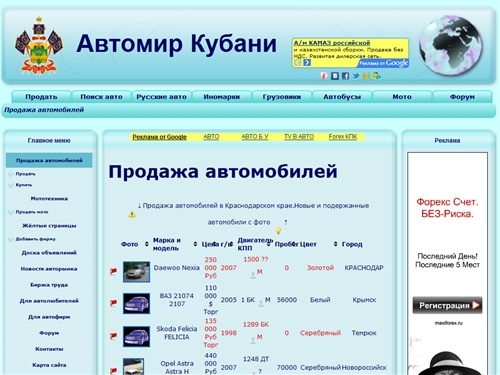Sort by Марка и модель arrows
Image resolution: width=500 pixels, height=375 pixels.
tap(195, 244)
